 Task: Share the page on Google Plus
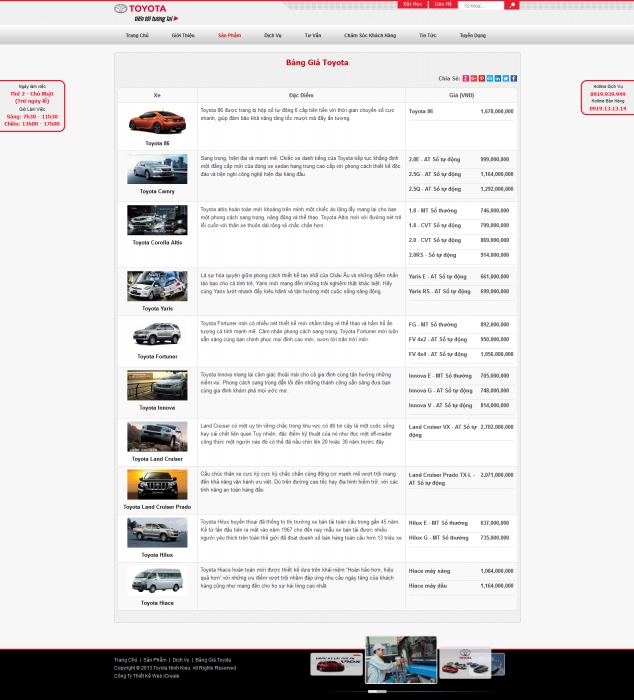[x=473, y=78]
